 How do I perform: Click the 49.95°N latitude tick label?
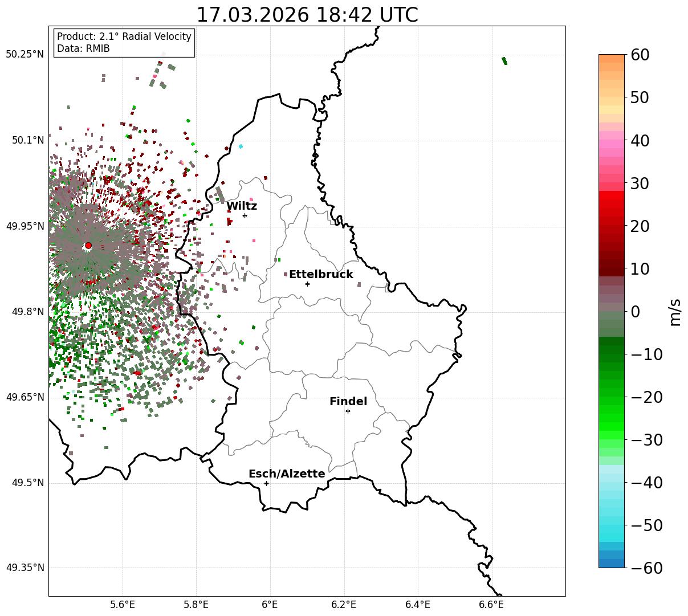25,226
